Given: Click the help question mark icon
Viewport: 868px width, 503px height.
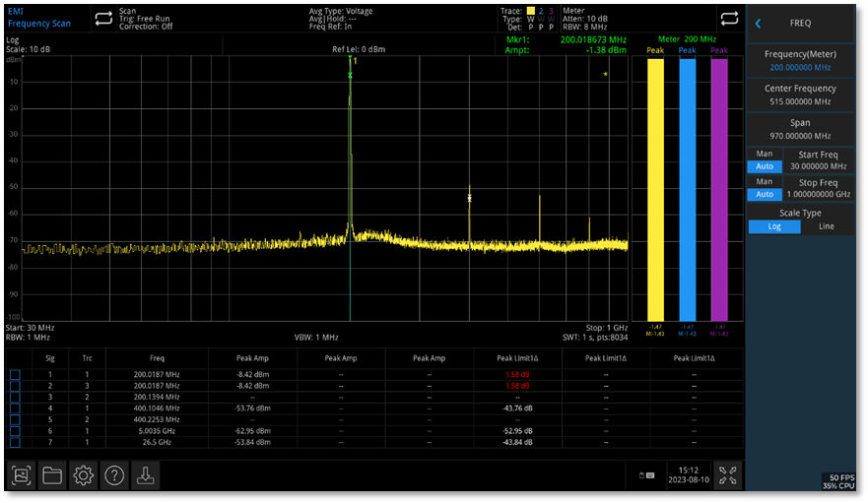Looking at the screenshot, I should [x=114, y=475].
